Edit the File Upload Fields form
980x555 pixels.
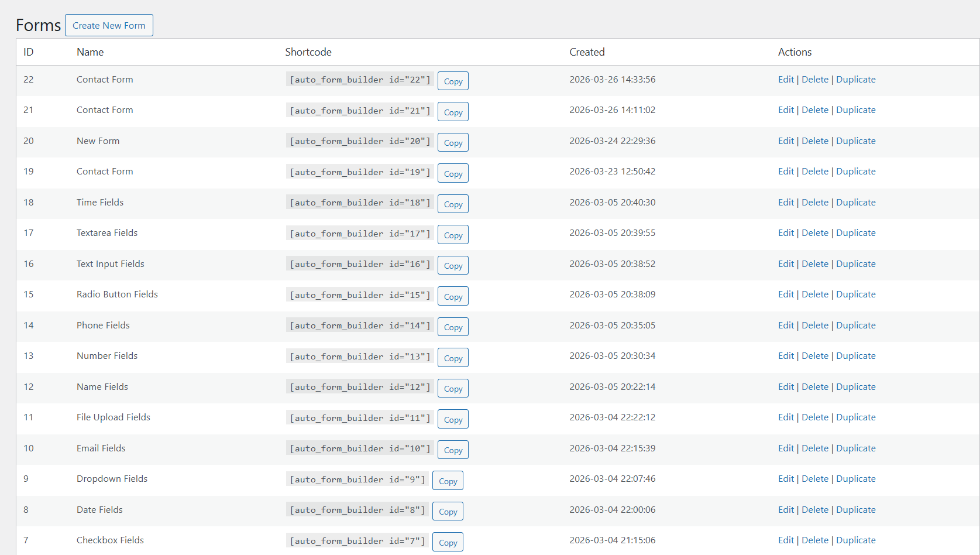pos(786,417)
